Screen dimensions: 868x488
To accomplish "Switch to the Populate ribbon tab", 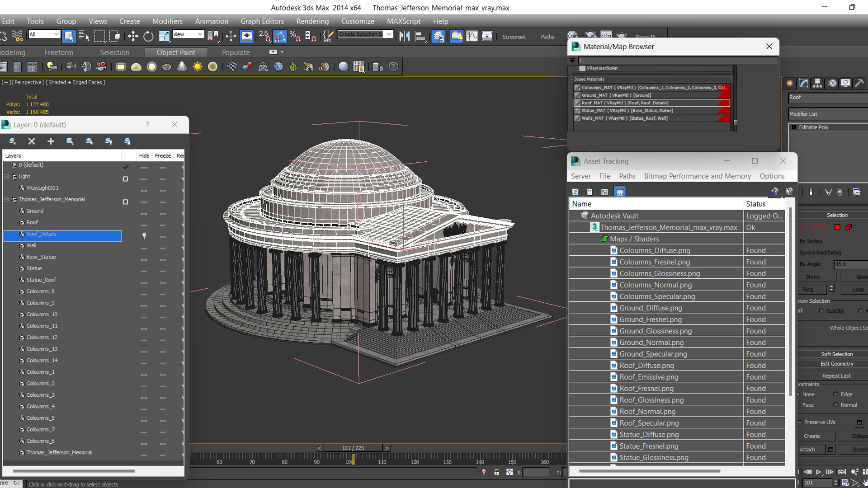I will tap(236, 52).
